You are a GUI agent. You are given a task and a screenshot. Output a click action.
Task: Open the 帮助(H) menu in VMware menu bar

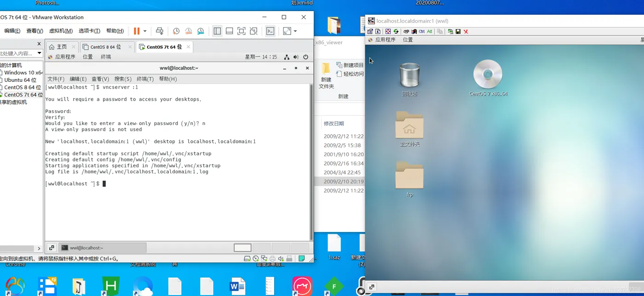[115, 31]
